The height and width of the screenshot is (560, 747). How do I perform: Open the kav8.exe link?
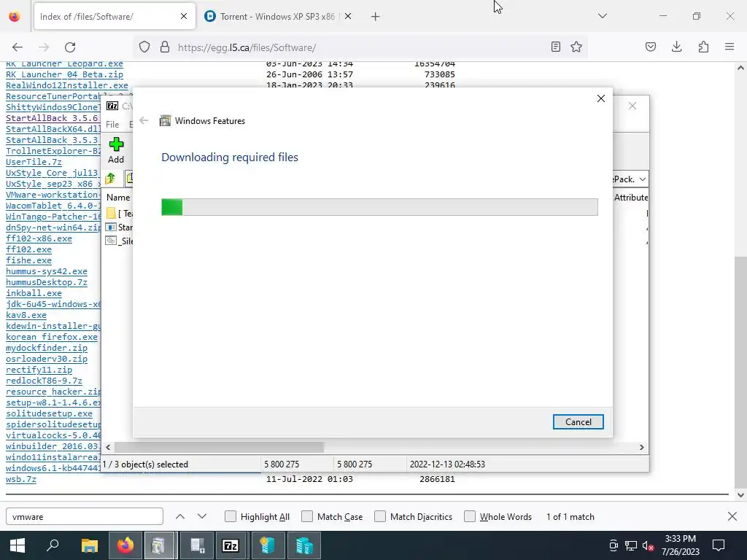point(26,315)
